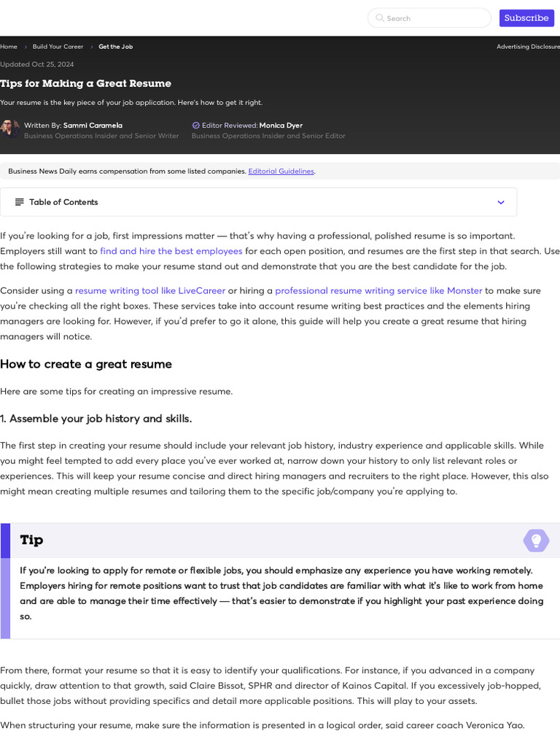
Task: Open author Sammi Caramela's profile
Action: point(93,125)
